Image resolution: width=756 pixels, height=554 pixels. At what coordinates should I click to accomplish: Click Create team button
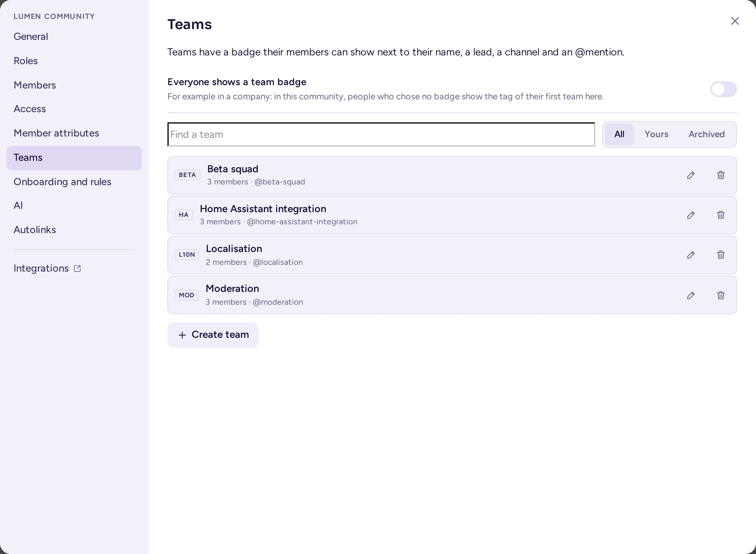(x=213, y=335)
